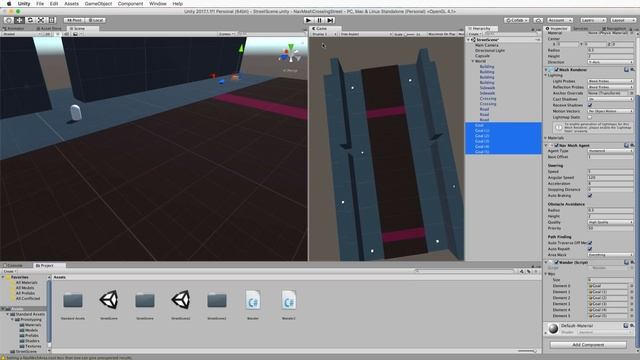Select Main Camera in Hierarchy

click(x=487, y=45)
